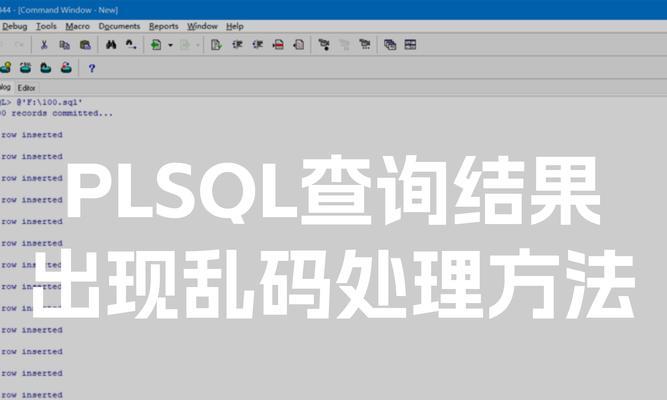Click the document icon with red bar

278,45
